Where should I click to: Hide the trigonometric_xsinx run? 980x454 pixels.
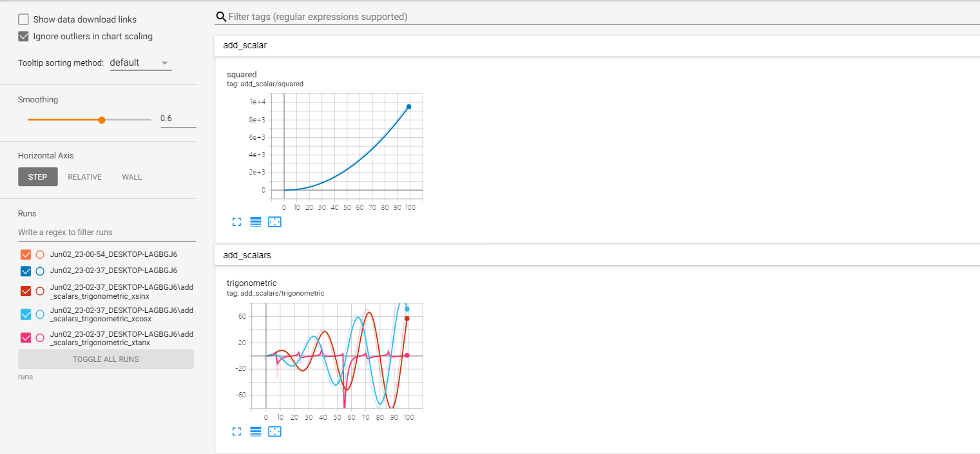click(x=26, y=291)
